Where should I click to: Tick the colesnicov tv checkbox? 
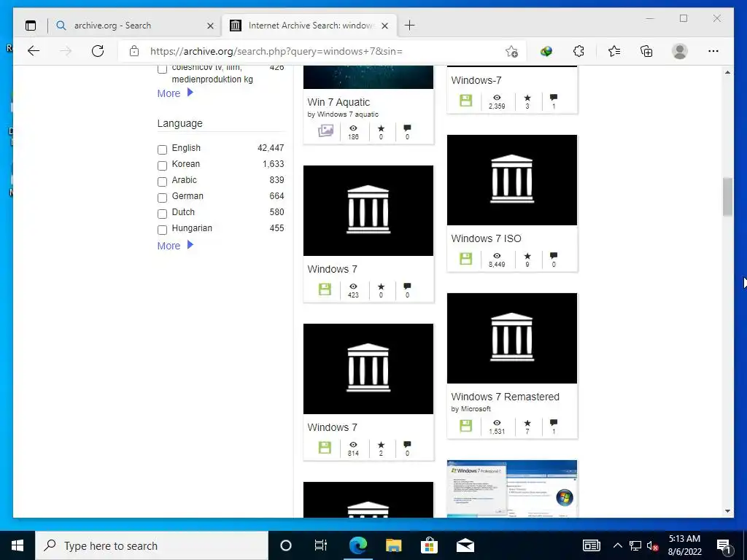163,69
